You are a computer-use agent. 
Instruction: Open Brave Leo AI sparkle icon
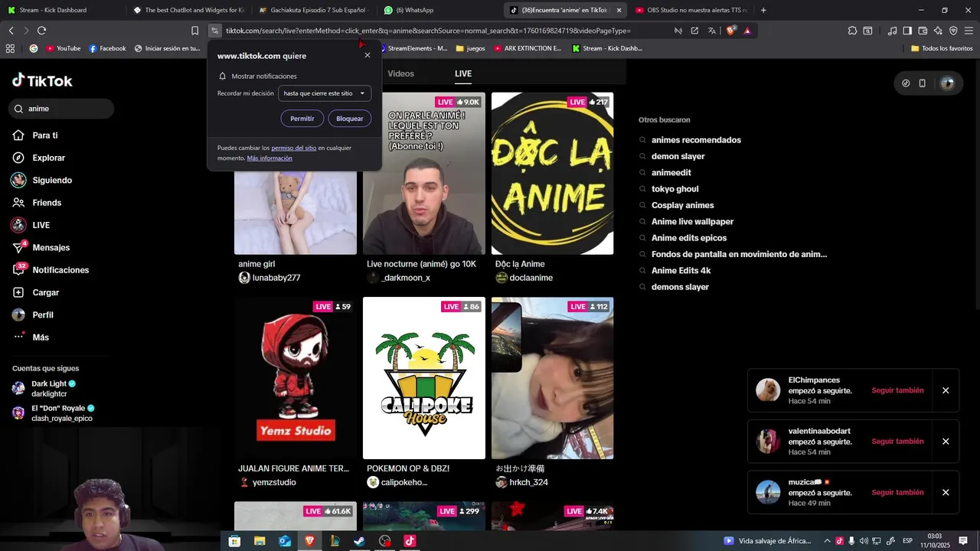click(938, 31)
